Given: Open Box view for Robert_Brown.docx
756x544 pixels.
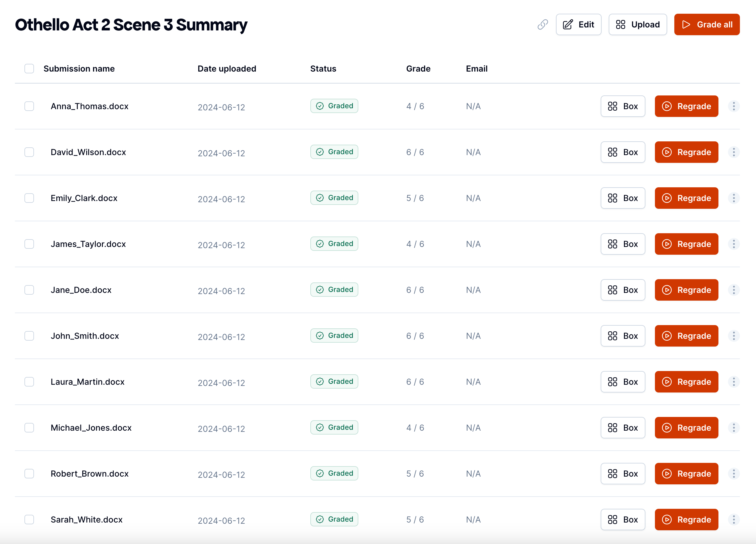Looking at the screenshot, I should pos(623,474).
